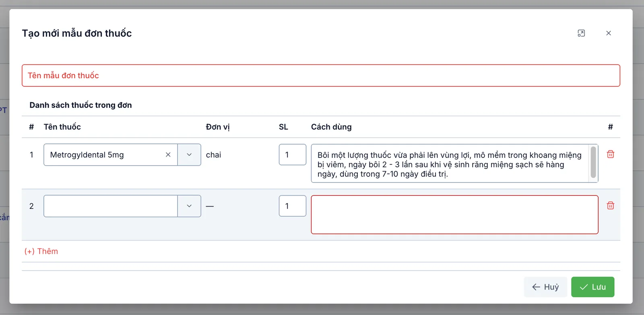Image resolution: width=644 pixels, height=315 pixels.
Task: Open the row 2 medicine dropdown
Action: coord(189,206)
